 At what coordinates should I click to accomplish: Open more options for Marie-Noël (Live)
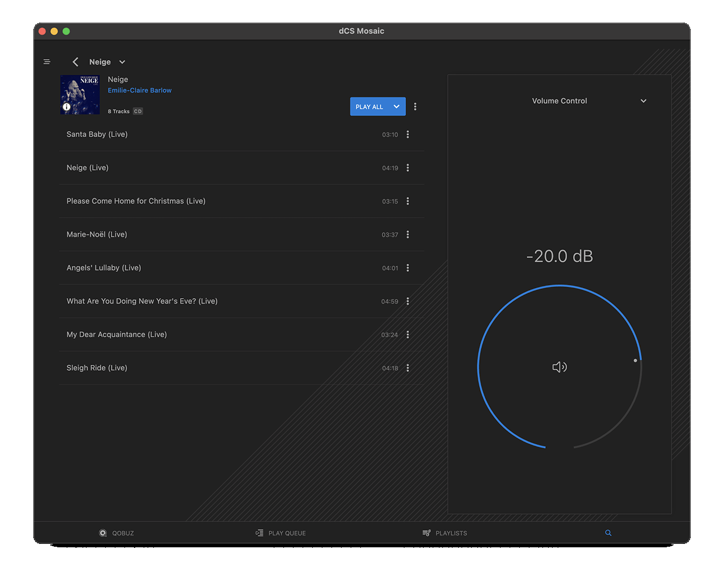[408, 235]
